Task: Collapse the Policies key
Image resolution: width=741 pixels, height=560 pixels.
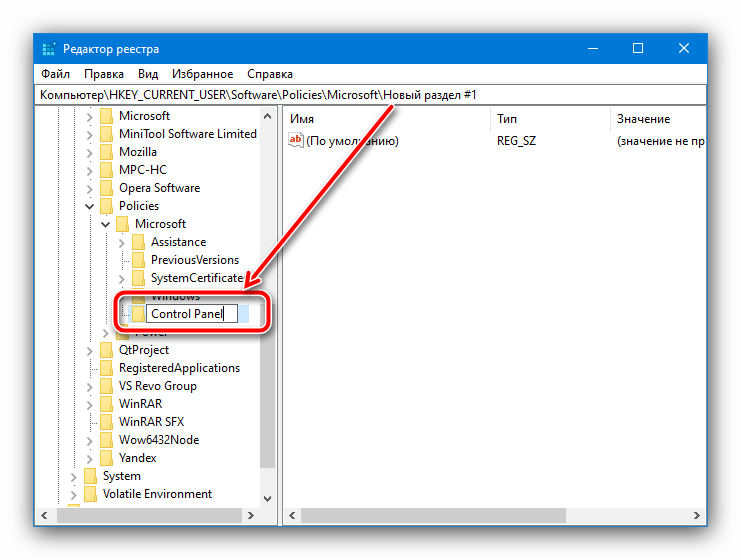Action: (89, 207)
